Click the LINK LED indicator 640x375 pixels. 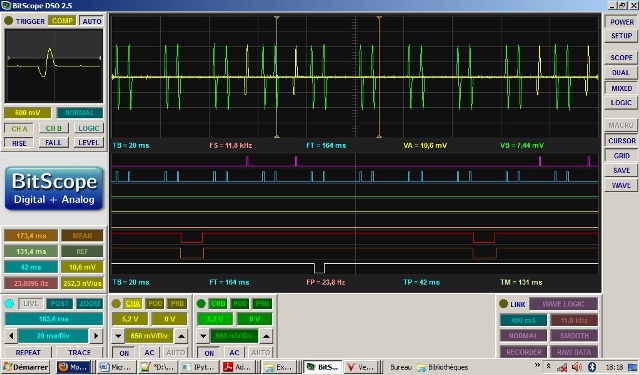(x=503, y=304)
